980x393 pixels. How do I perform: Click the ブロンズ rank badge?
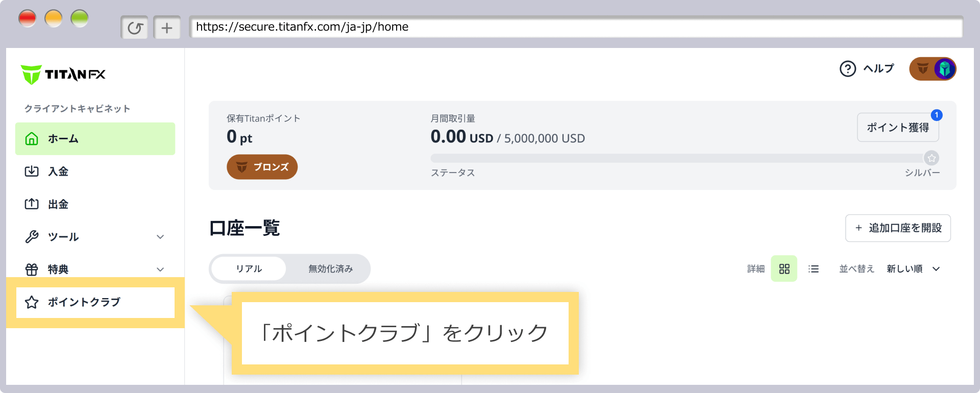(262, 166)
